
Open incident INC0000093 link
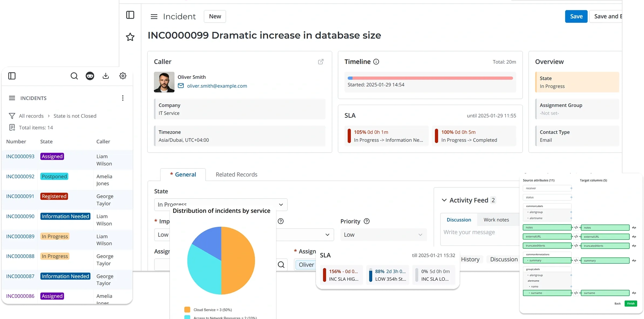20,156
